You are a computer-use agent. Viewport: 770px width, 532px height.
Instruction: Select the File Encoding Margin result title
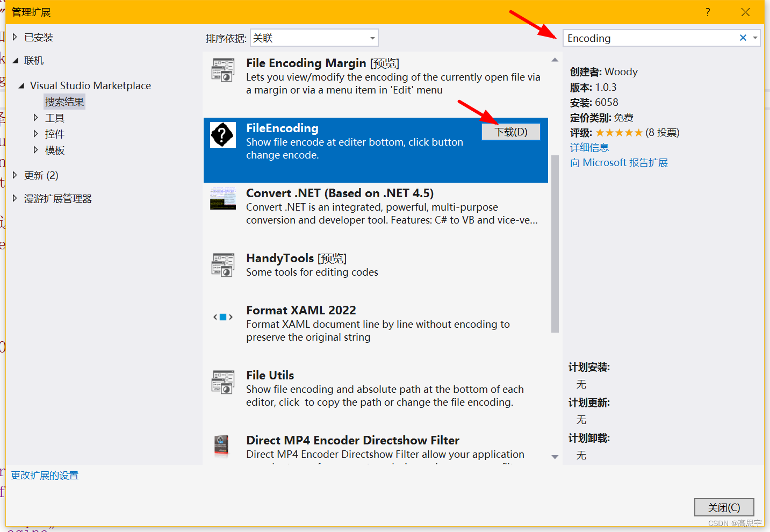click(x=322, y=63)
